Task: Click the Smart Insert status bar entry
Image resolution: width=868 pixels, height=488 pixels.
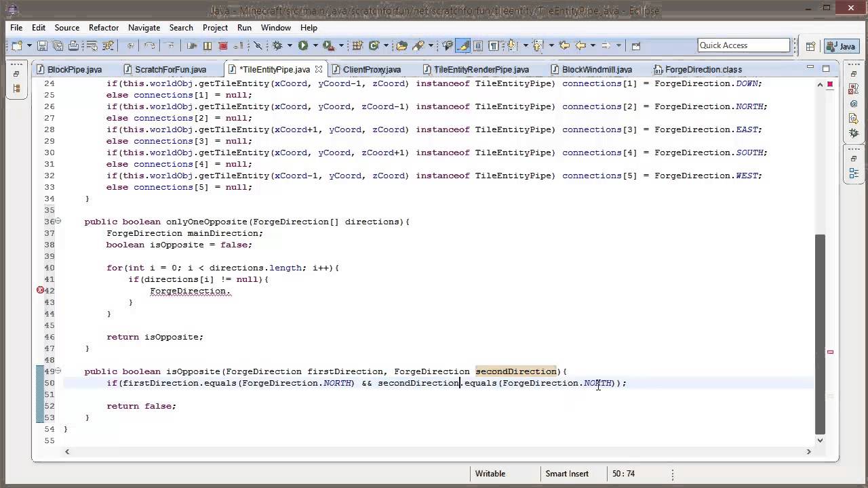Action: coord(567,474)
